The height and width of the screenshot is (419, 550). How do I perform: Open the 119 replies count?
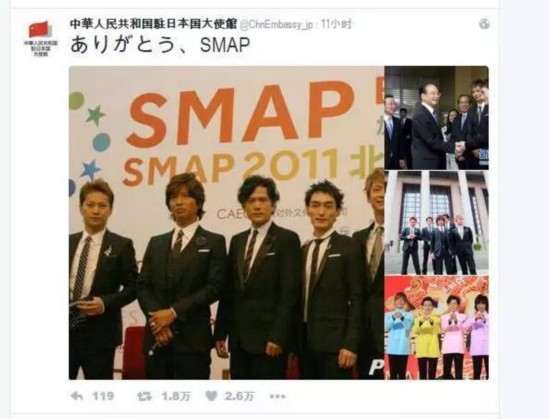[x=103, y=396]
